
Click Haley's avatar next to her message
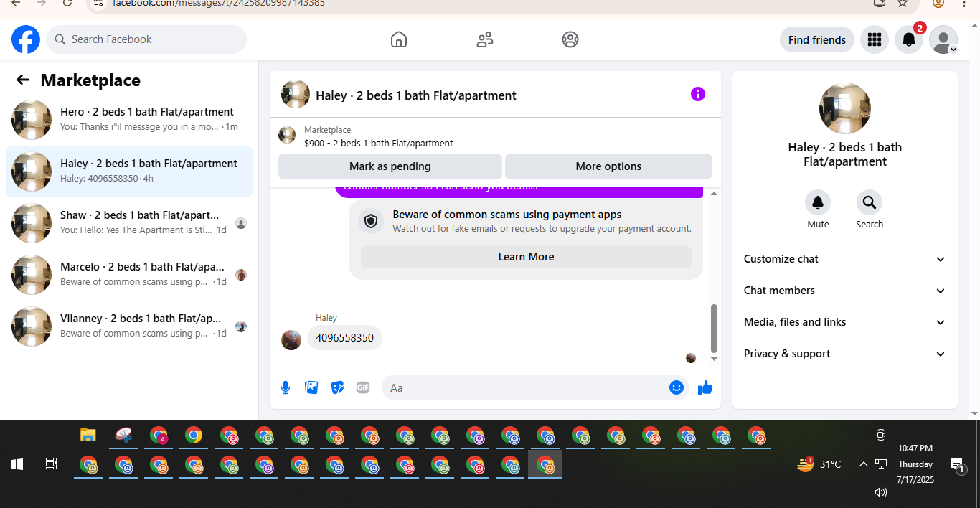(x=291, y=339)
